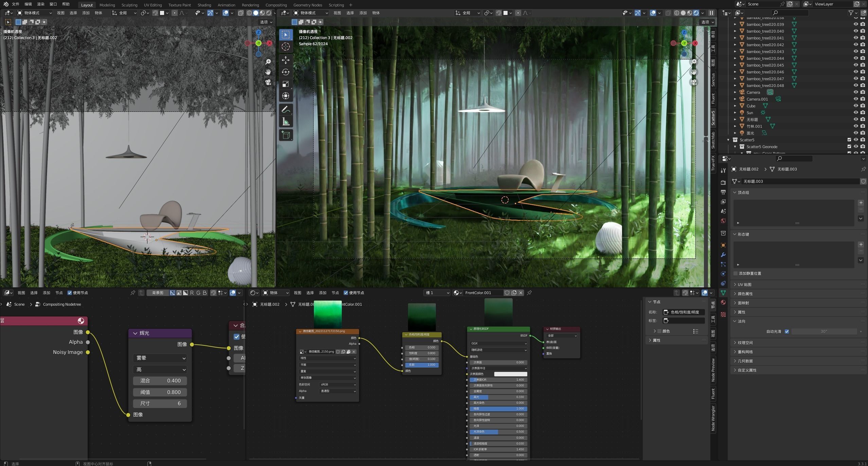Add a new workspace with plus tab
The height and width of the screenshot is (466, 868).
coord(351,5)
